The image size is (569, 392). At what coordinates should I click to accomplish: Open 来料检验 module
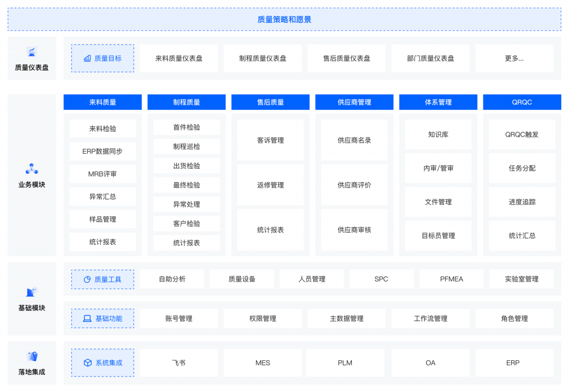[103, 129]
